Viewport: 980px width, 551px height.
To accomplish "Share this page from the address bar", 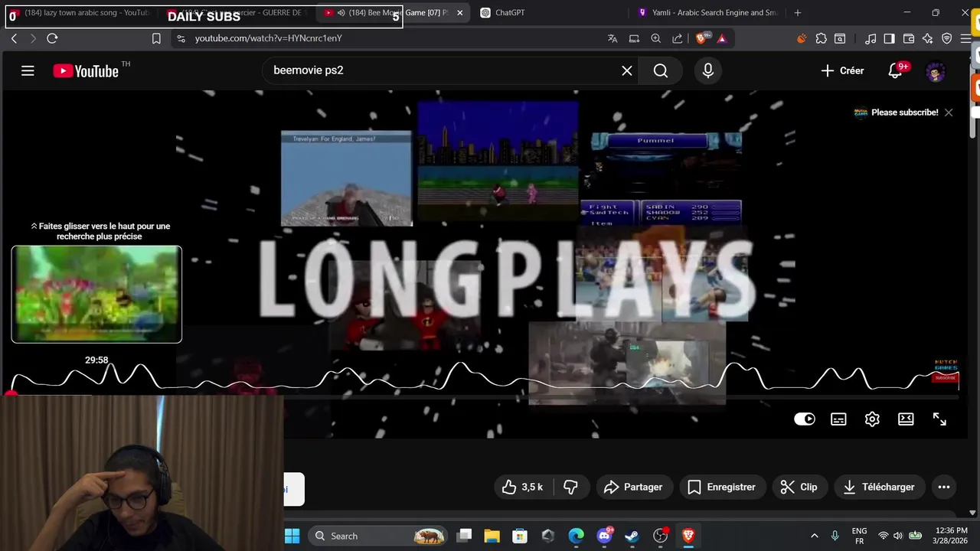I will 678,38.
